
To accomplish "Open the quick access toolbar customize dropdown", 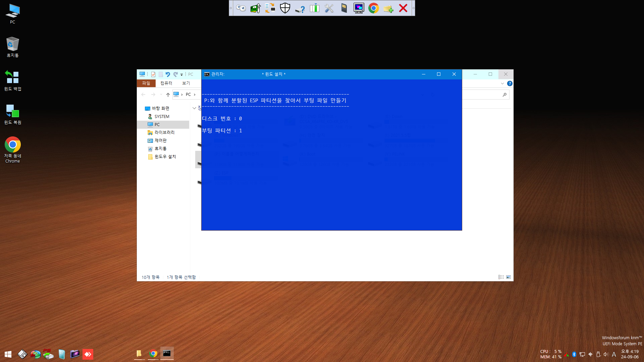I will [x=181, y=74].
